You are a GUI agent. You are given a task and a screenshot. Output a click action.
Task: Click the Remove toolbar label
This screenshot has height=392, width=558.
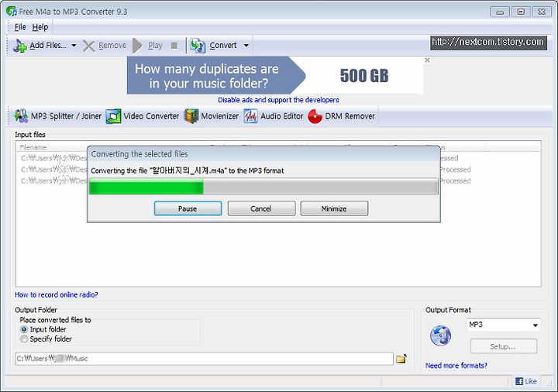[112, 46]
